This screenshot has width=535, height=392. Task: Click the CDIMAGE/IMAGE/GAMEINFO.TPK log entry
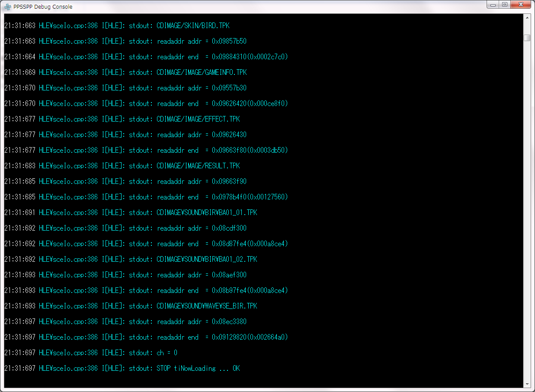pos(202,73)
